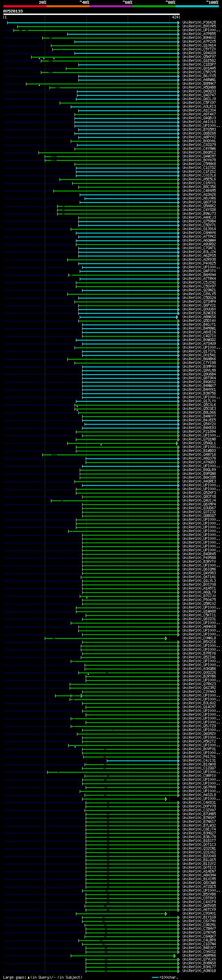
Task: Click the 424 query length marker
Action: (x=175, y=17)
